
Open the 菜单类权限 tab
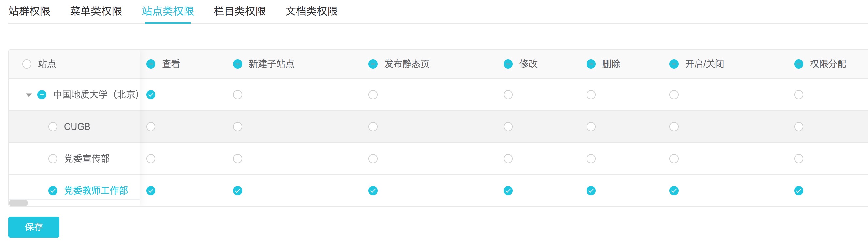96,11
